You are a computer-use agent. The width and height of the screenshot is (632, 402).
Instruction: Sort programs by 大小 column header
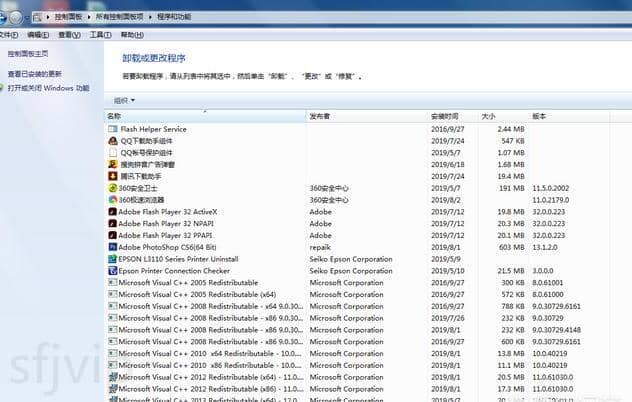(x=489, y=117)
